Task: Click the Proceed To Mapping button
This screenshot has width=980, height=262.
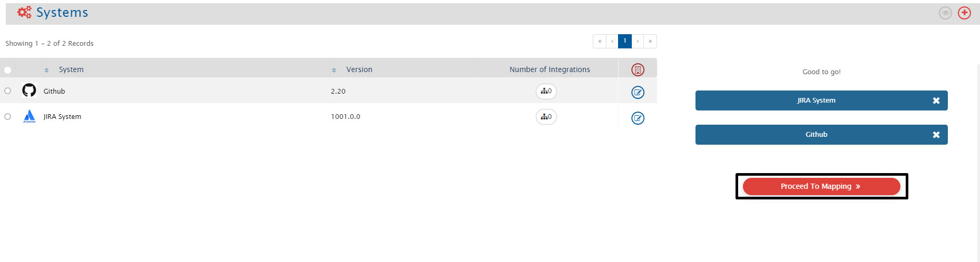Action: [x=821, y=186]
